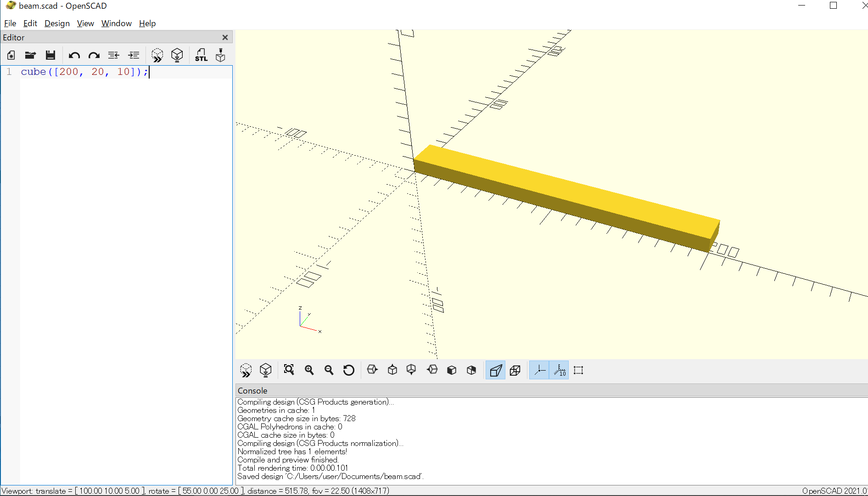Click the 'Saved design' console message

(330, 477)
